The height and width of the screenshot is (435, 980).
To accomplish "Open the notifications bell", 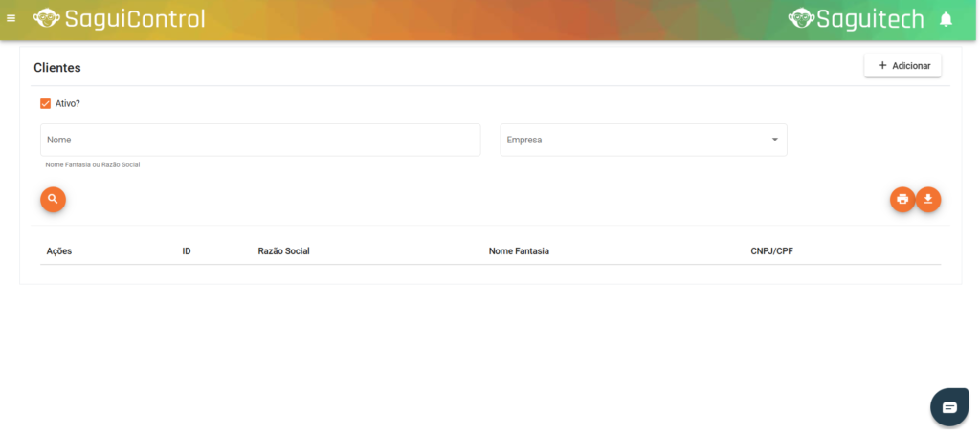I will pyautogui.click(x=946, y=19).
